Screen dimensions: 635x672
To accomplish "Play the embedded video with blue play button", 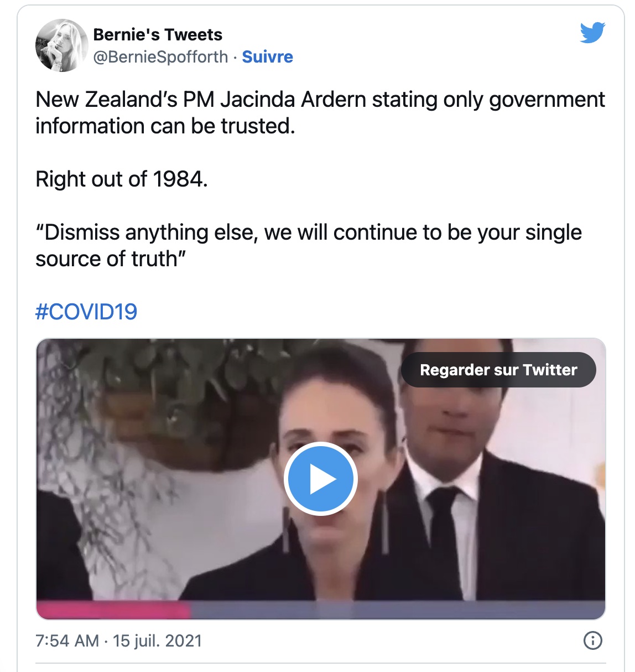I will tap(321, 479).
